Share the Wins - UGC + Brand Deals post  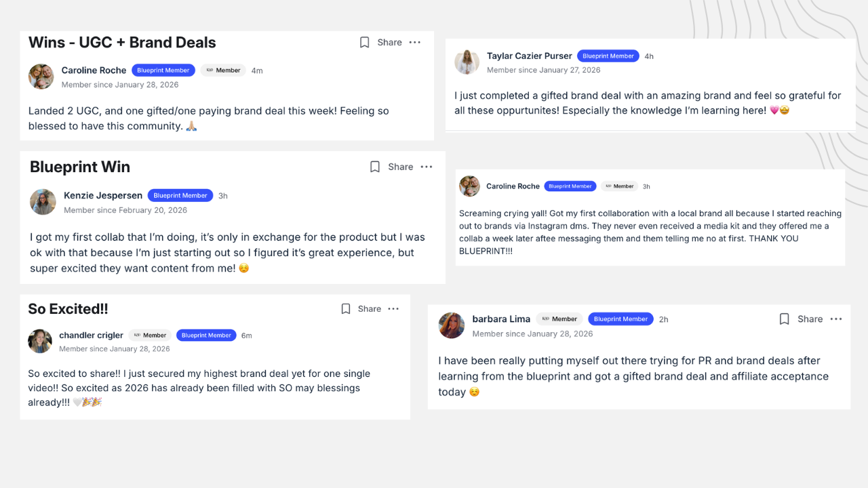[389, 43]
